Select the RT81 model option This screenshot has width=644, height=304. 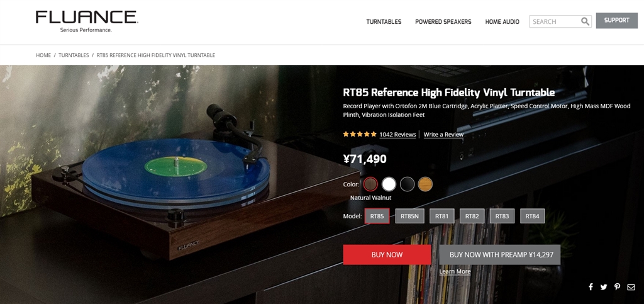pos(441,216)
